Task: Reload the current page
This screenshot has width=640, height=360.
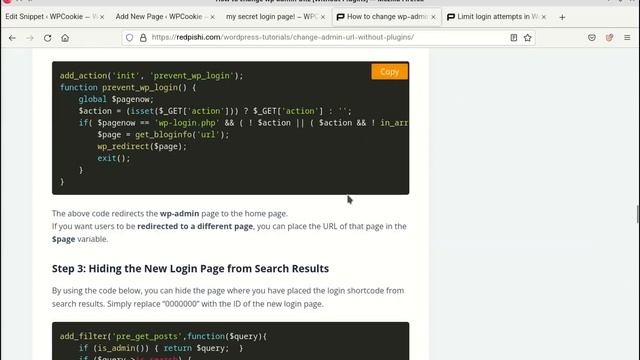Action: tap(47, 38)
